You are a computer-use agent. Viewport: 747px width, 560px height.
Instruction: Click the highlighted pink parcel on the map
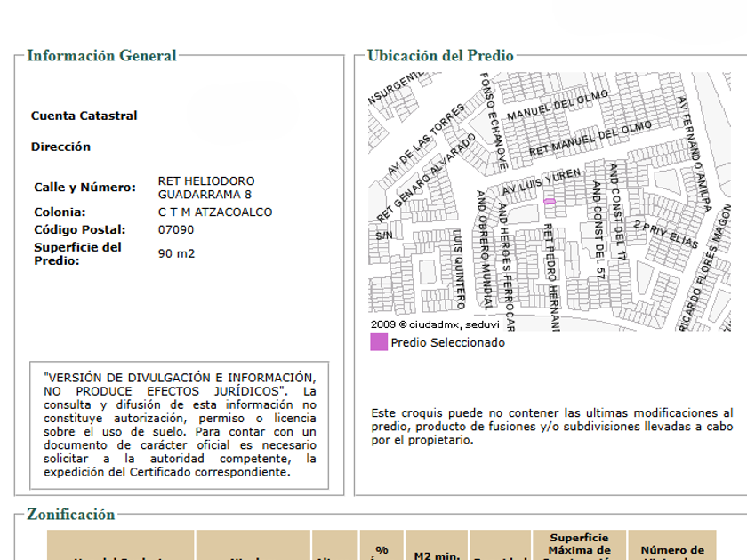550,202
